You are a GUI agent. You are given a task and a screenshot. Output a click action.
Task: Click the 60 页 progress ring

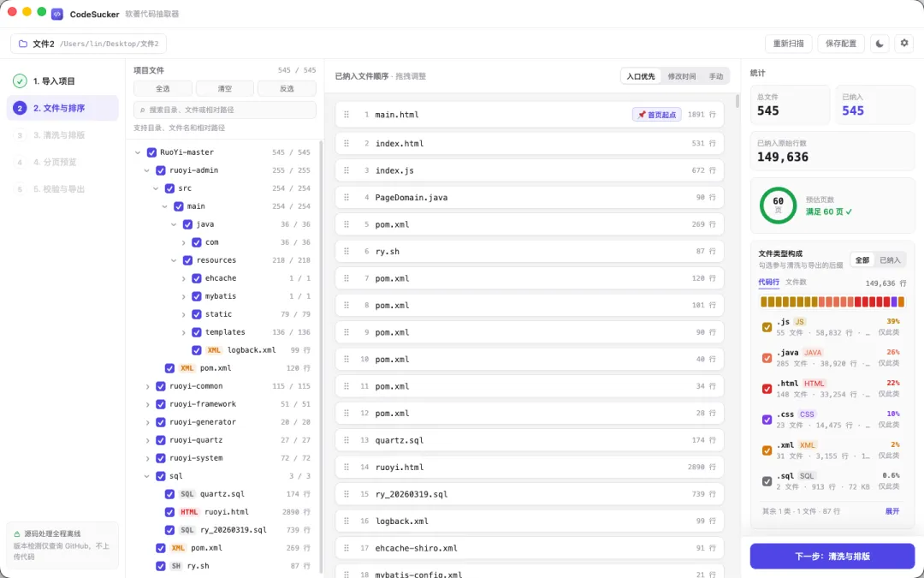[x=778, y=206]
